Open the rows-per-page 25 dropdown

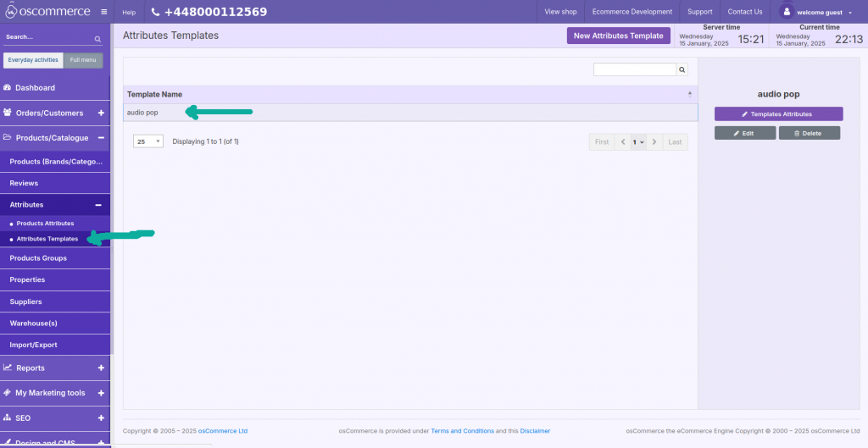(148, 141)
